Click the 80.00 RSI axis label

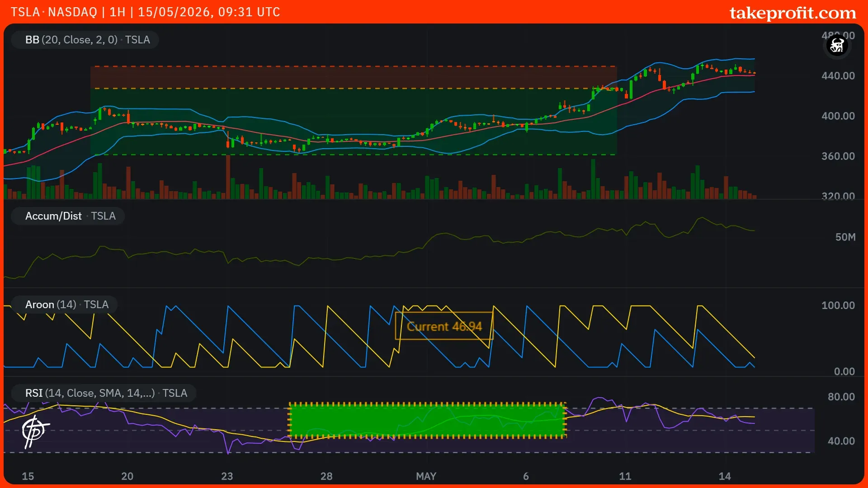point(841,397)
